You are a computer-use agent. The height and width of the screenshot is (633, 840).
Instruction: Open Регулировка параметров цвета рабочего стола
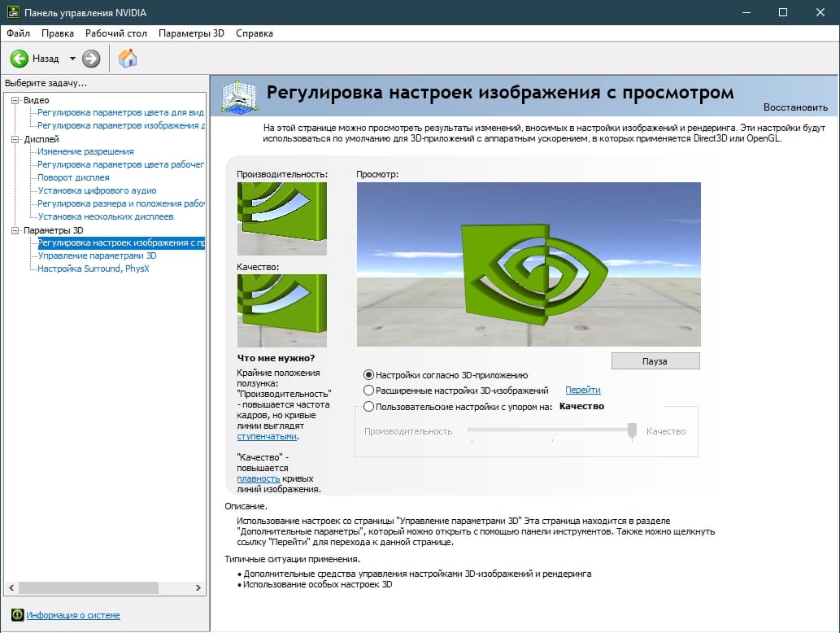coord(120,164)
